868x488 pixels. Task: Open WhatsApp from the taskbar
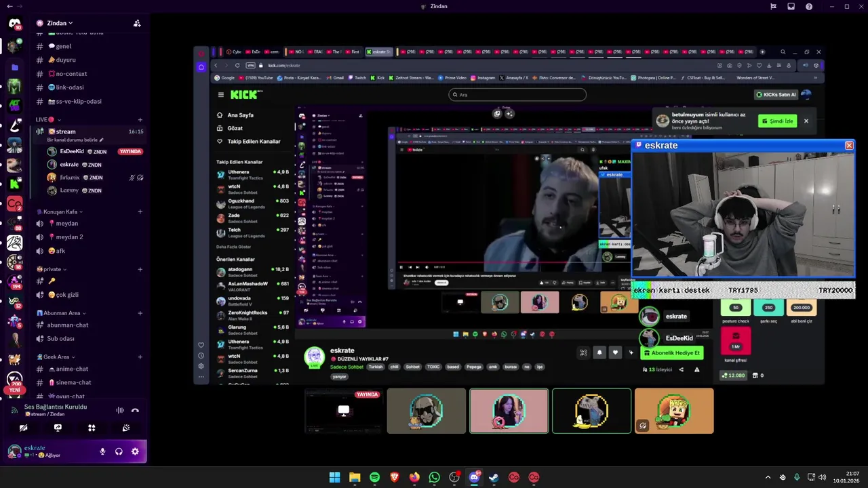[x=434, y=477]
